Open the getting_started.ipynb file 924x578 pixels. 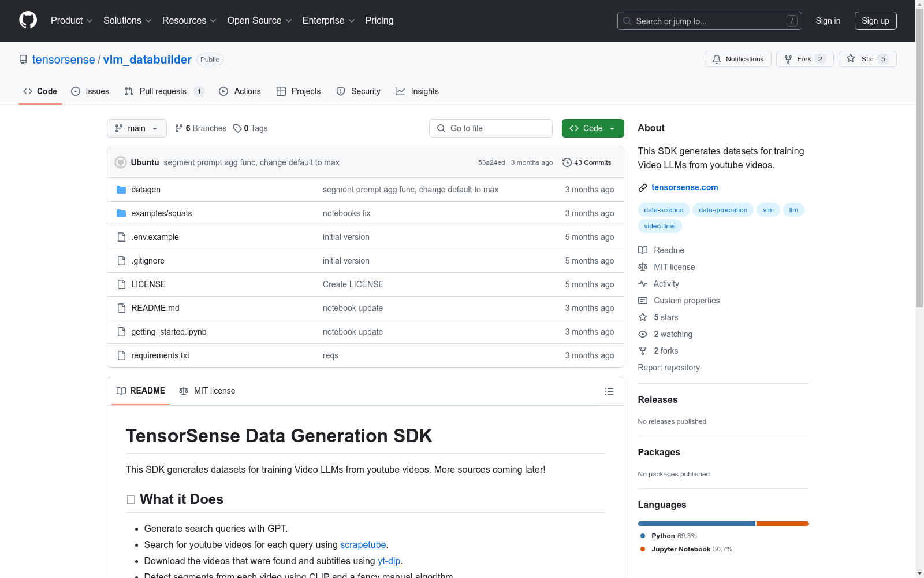pos(169,332)
